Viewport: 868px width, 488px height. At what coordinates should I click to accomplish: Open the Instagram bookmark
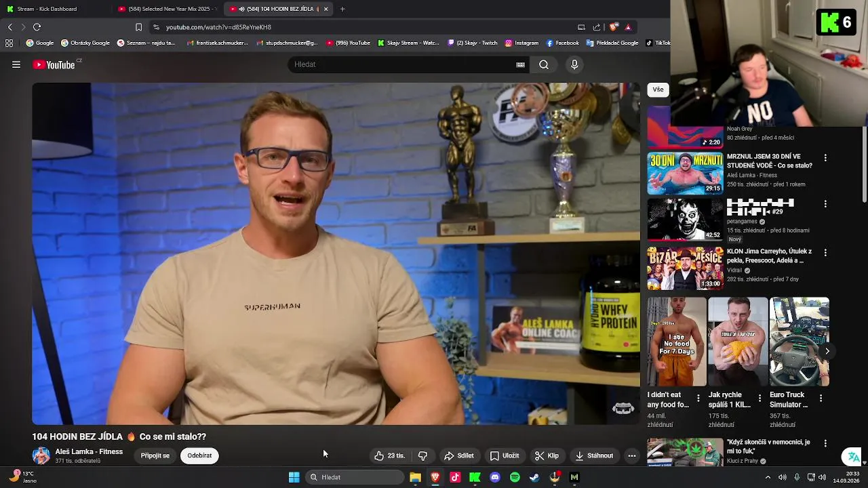point(521,43)
